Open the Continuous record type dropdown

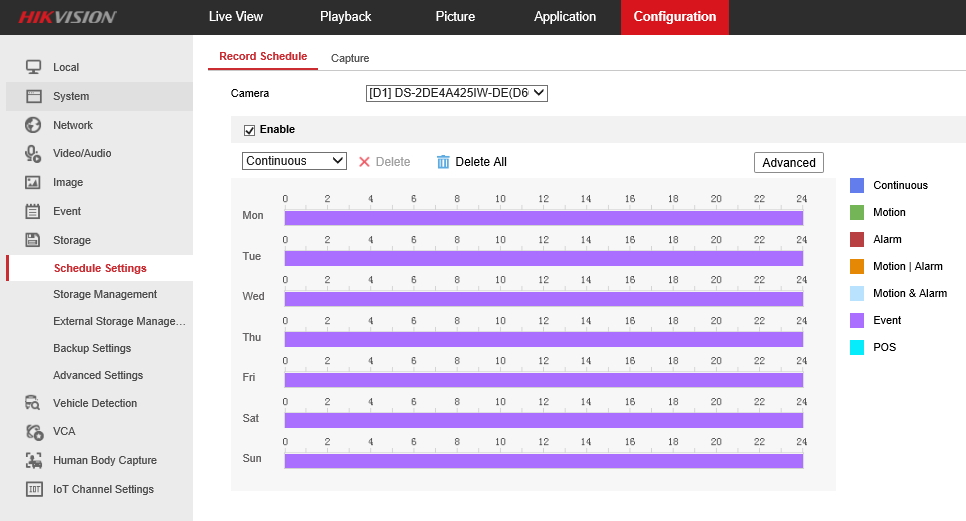[294, 161]
